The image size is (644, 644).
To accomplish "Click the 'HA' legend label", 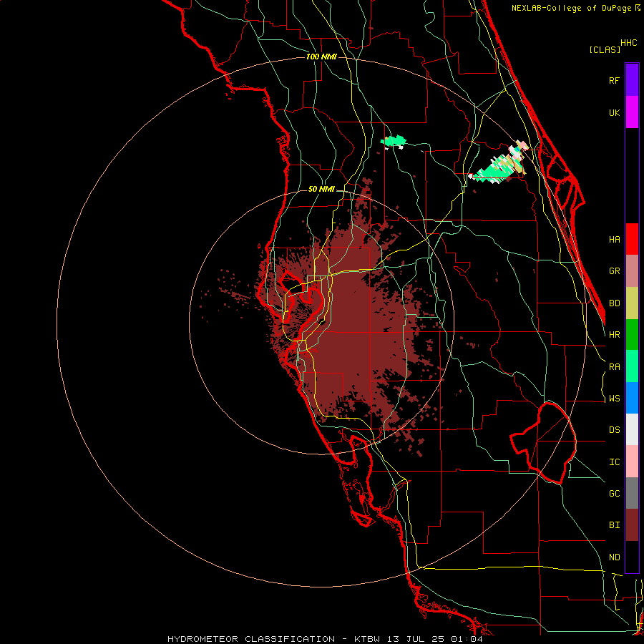I will [x=614, y=240].
